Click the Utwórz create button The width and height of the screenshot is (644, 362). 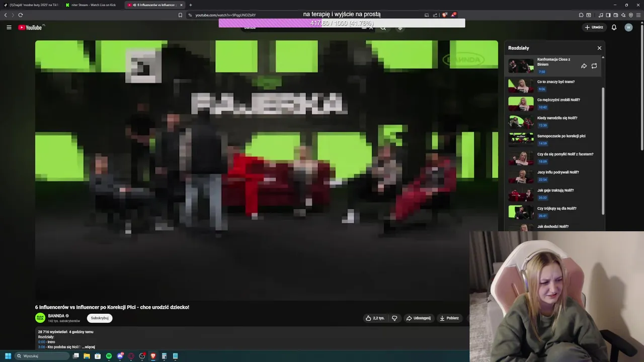[x=594, y=27]
